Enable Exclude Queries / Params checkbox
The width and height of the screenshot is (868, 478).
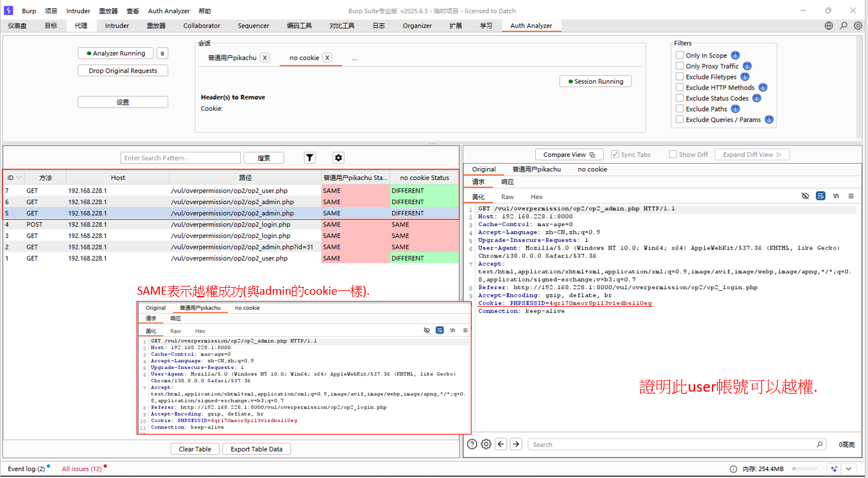coord(680,120)
